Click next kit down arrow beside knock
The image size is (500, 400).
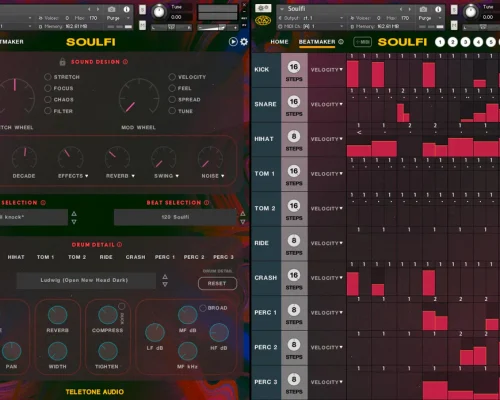coord(74,222)
